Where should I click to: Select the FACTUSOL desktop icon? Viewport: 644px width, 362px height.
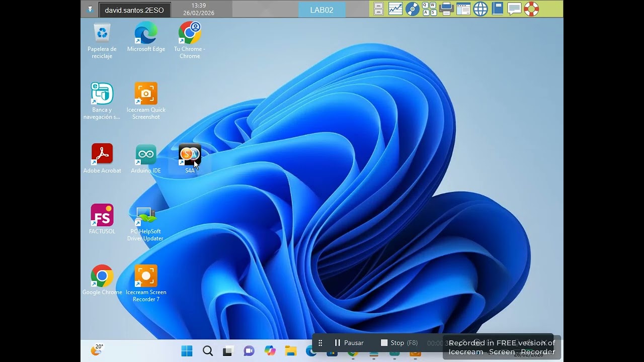pyautogui.click(x=102, y=220)
